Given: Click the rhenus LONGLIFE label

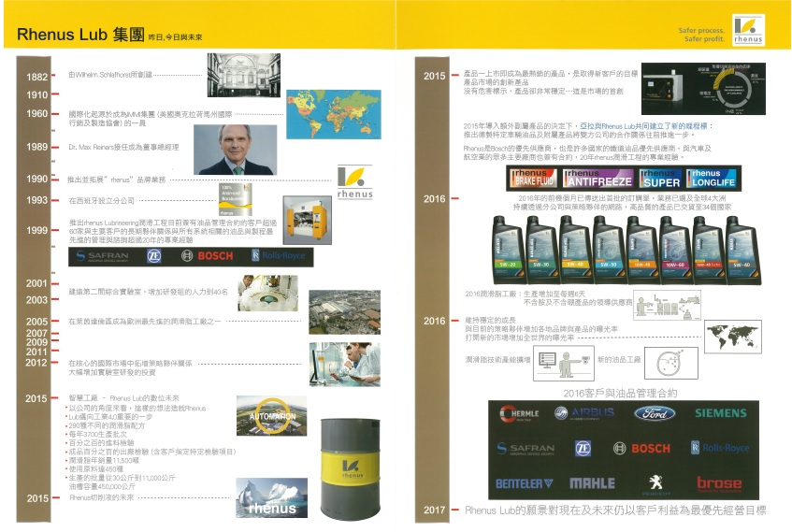Looking at the screenshot, I should coord(712,178).
